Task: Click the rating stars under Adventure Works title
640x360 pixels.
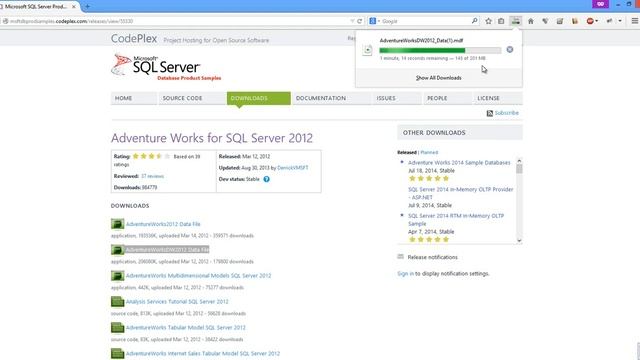Action: tap(151, 156)
